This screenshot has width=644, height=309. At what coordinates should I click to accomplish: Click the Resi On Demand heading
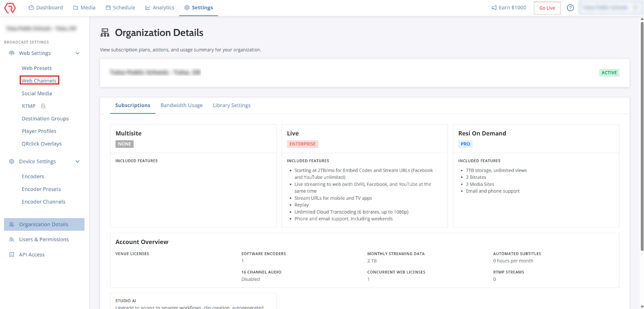[482, 133]
